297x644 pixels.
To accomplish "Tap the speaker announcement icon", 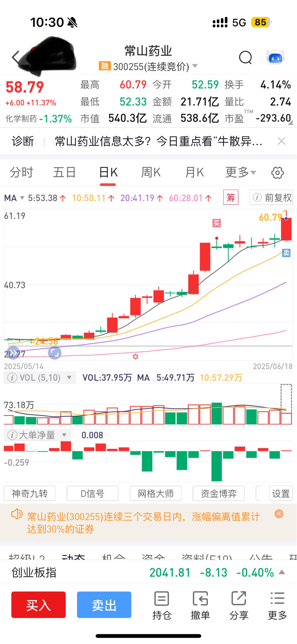I will coord(17,514).
